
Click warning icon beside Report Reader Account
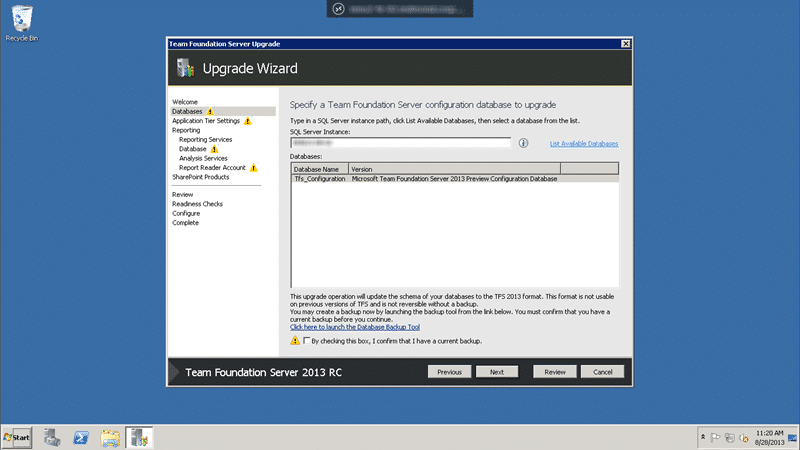click(x=254, y=168)
